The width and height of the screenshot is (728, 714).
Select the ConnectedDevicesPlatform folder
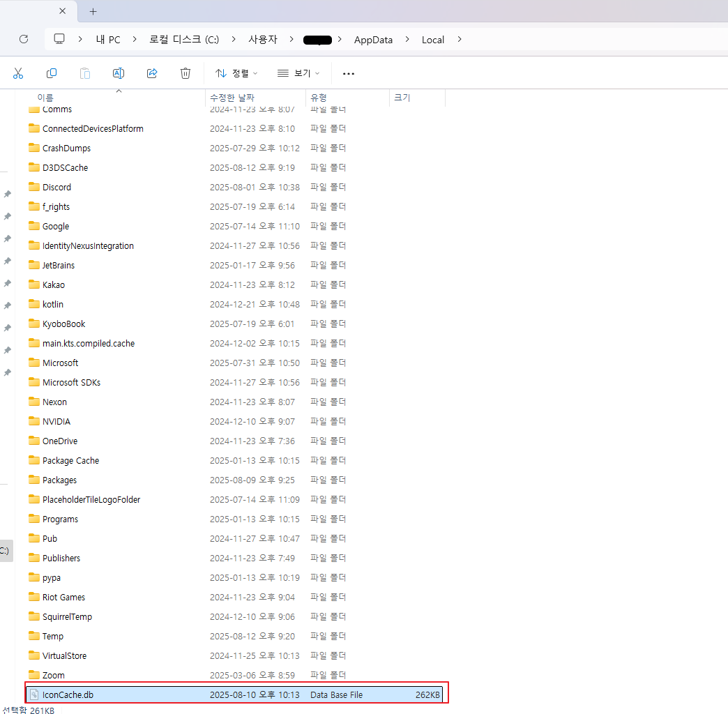(93, 128)
